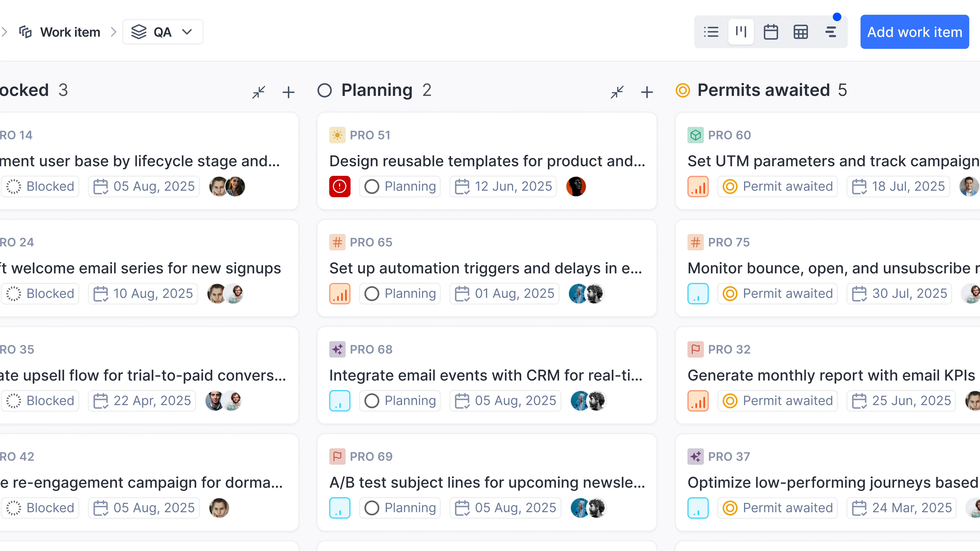This screenshot has height=551, width=980.
Task: Add a new card in the Blocked column
Action: (x=288, y=92)
